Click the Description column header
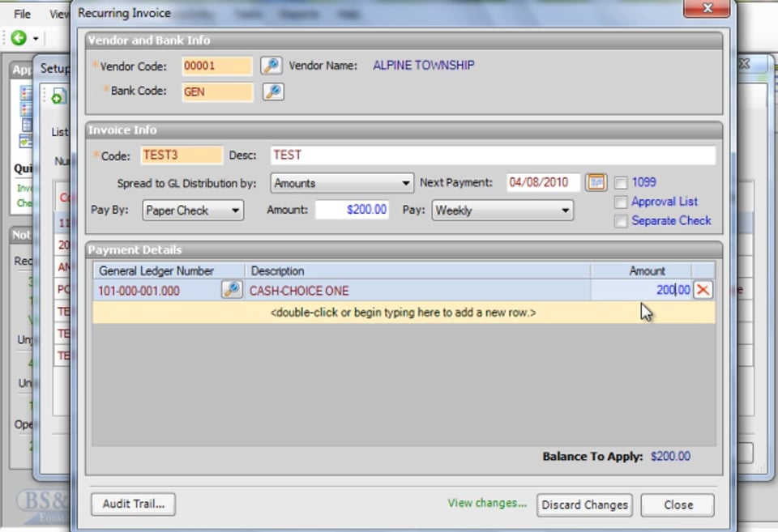The width and height of the screenshot is (778, 532). [x=417, y=270]
